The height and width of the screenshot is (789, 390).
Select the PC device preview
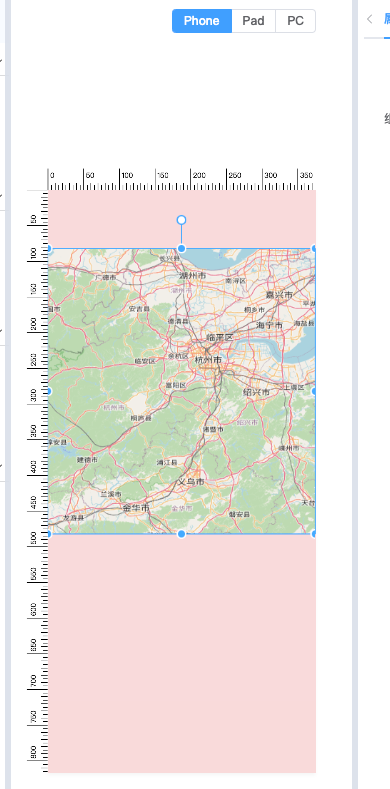[x=295, y=21]
